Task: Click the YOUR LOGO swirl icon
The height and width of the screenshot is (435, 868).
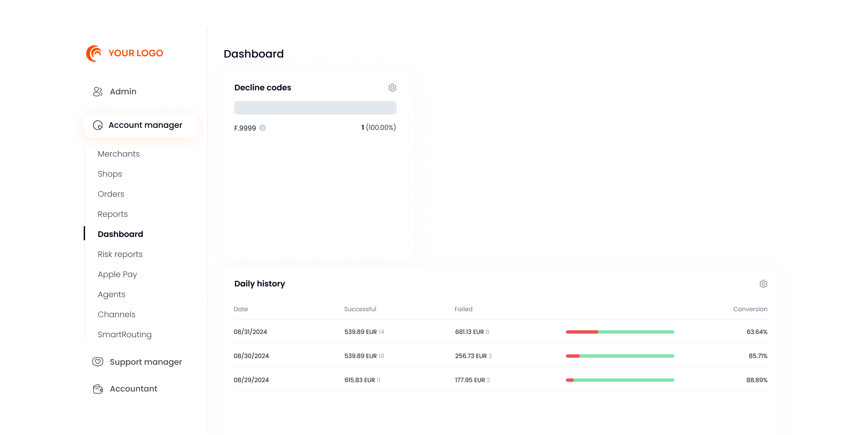Action: (x=94, y=53)
